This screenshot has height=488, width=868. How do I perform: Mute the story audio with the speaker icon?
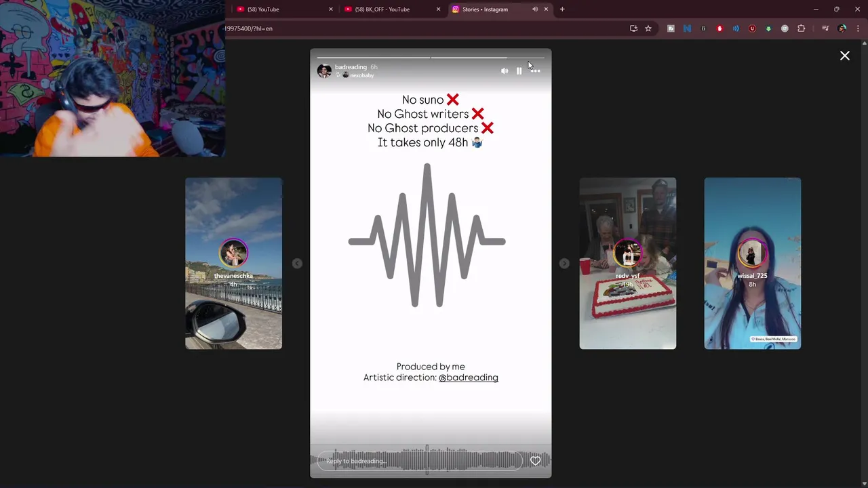(505, 70)
